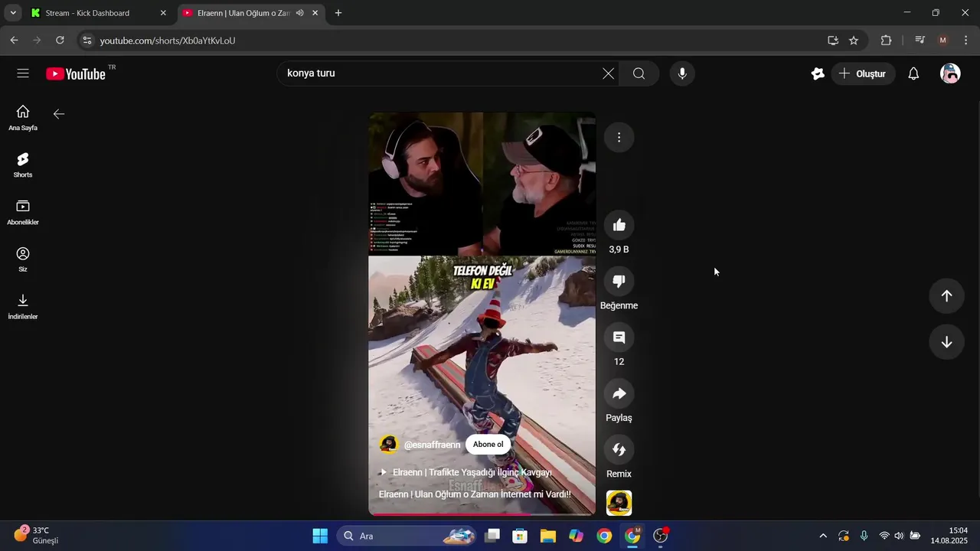This screenshot has height=551, width=980.
Task: Open the YouTube guide hamburger menu
Action: coord(23,73)
